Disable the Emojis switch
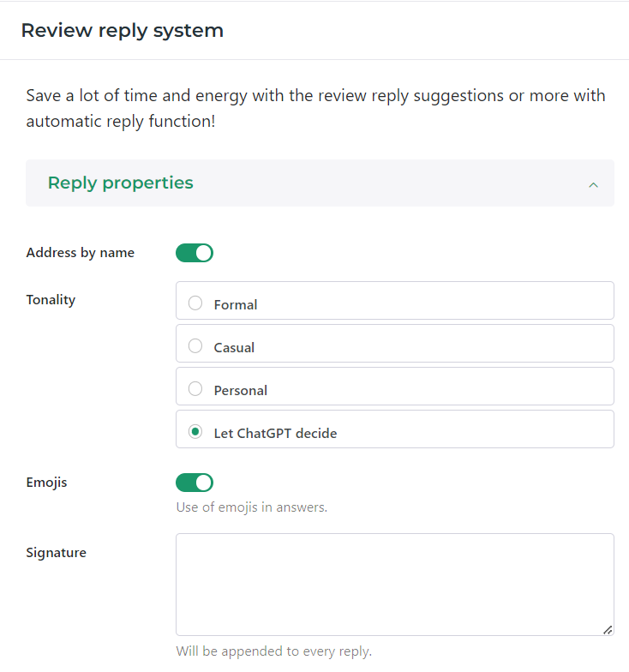629x672 pixels. point(195,483)
